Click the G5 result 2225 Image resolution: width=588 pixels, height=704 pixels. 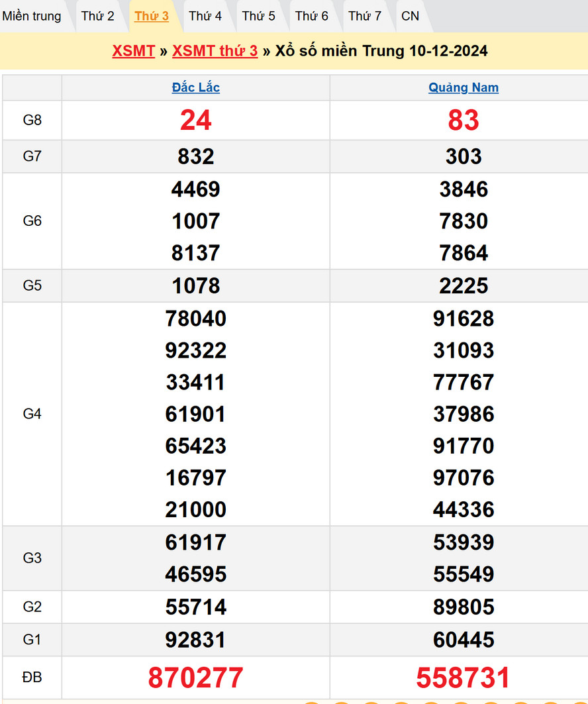pos(464,285)
